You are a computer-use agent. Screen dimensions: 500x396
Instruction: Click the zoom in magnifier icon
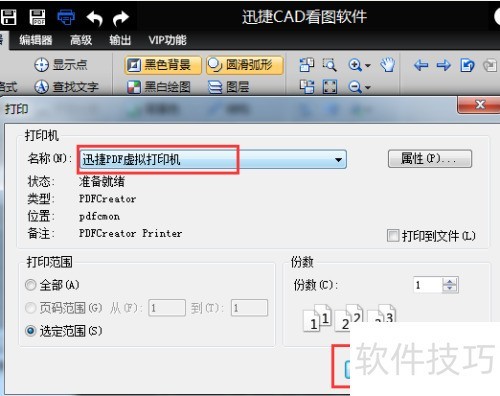click(x=355, y=65)
